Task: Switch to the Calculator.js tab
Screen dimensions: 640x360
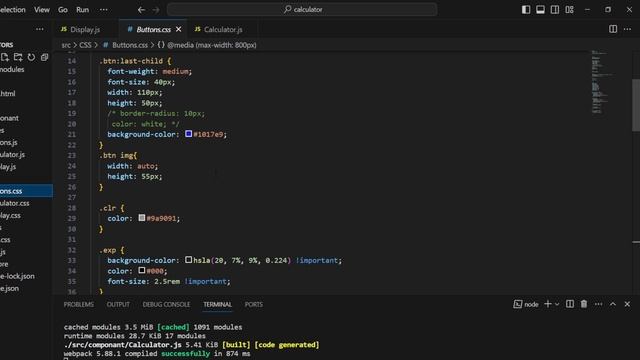Action: coord(223,29)
